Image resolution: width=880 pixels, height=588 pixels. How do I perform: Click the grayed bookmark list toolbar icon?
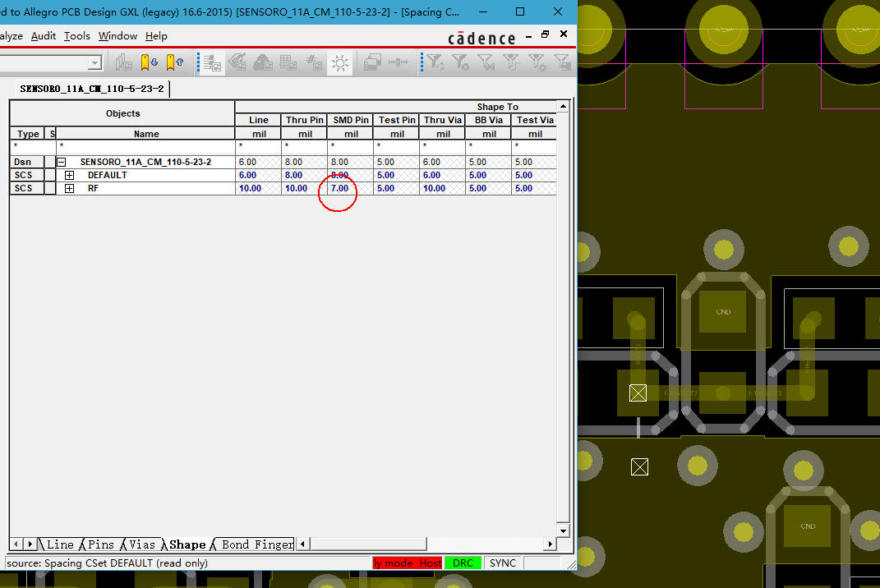123,62
